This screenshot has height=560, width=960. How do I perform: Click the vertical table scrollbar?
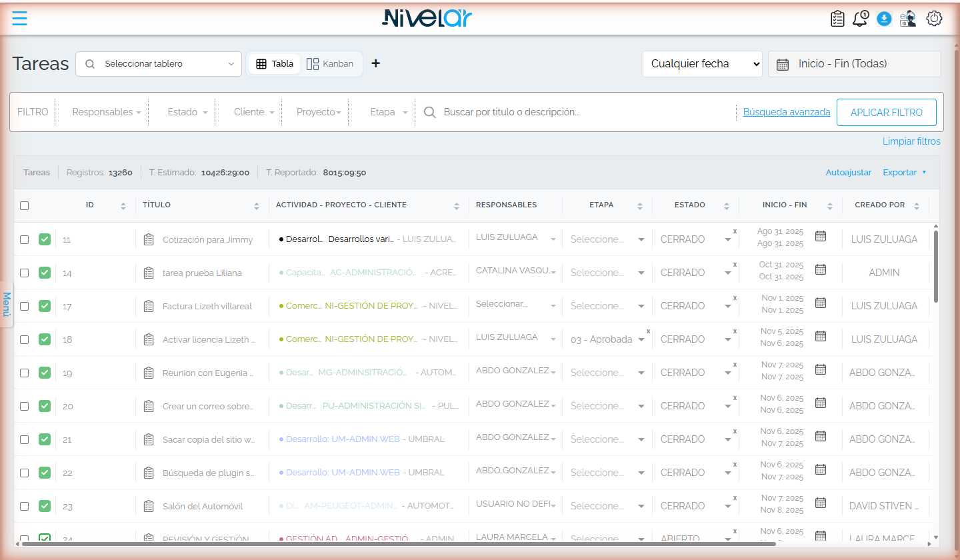click(936, 267)
